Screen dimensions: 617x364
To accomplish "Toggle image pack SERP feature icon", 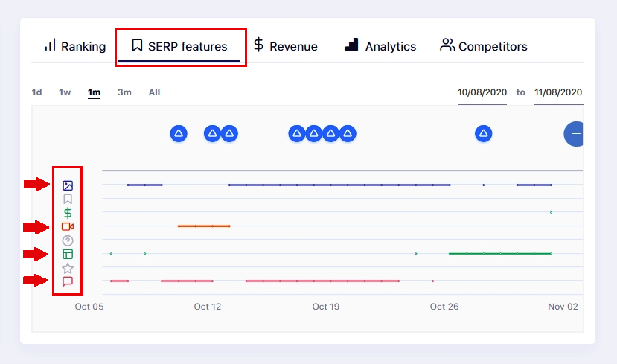I will click(68, 185).
